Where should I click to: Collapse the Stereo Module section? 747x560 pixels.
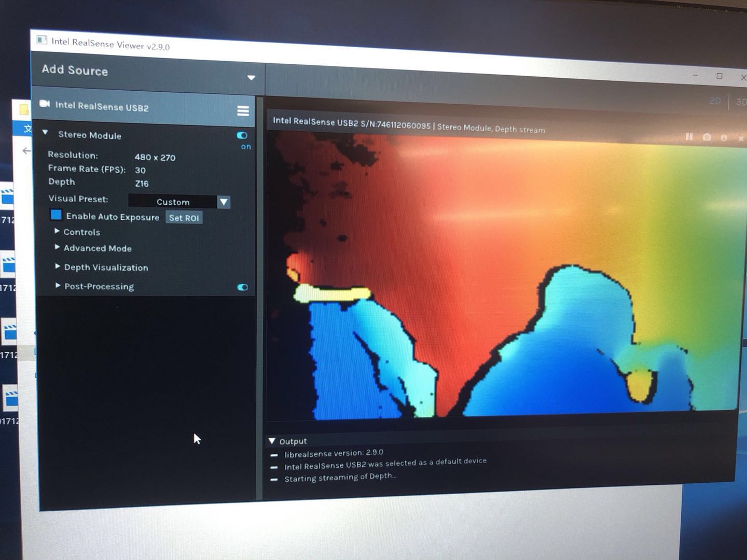(x=46, y=133)
